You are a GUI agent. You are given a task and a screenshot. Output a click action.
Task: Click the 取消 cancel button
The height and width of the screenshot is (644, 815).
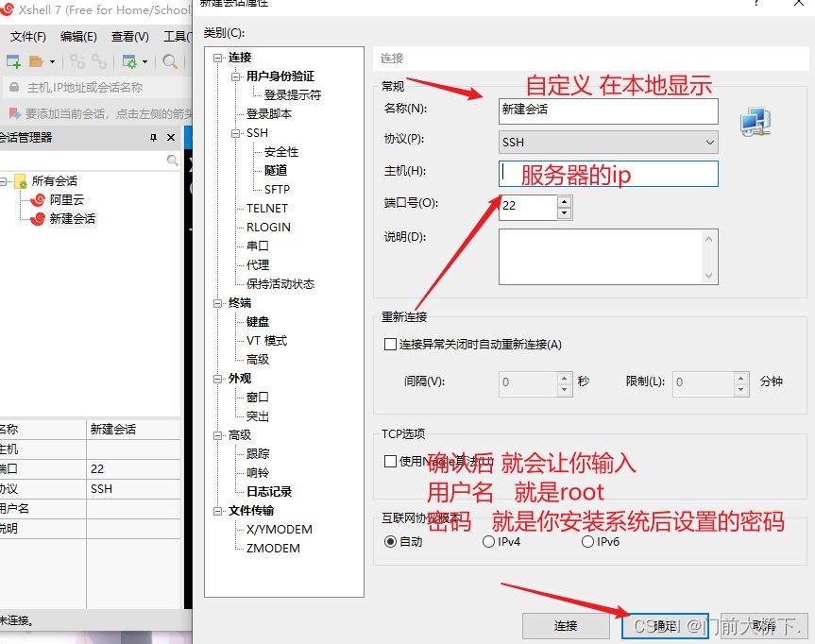pyautogui.click(x=764, y=626)
